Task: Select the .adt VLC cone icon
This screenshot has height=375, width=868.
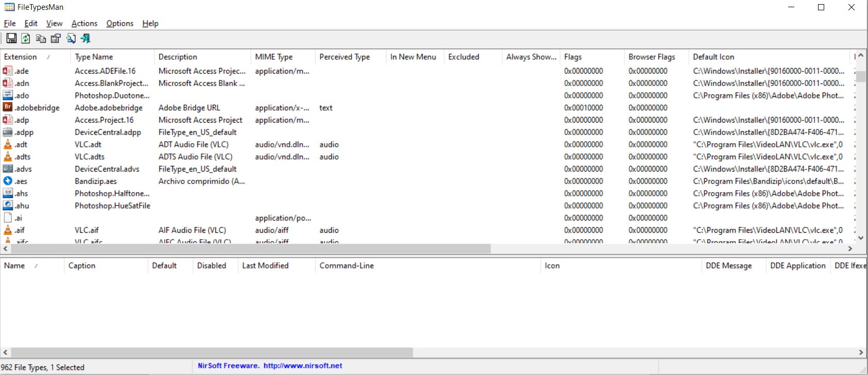Action: click(8, 144)
